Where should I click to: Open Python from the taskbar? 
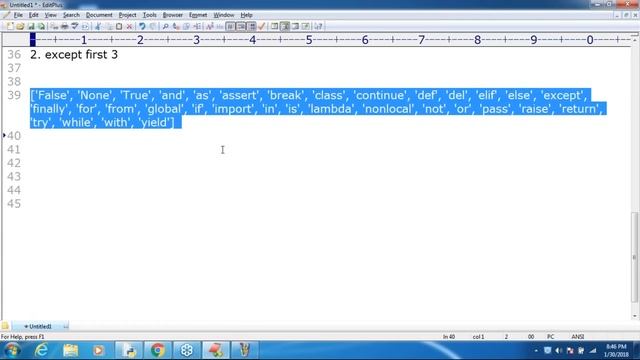click(x=129, y=350)
